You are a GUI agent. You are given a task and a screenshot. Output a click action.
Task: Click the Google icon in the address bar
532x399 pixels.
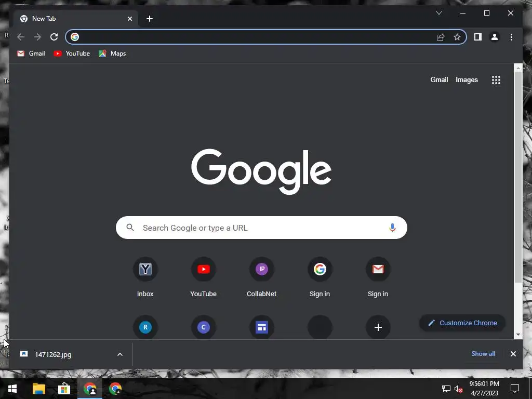[x=75, y=37]
